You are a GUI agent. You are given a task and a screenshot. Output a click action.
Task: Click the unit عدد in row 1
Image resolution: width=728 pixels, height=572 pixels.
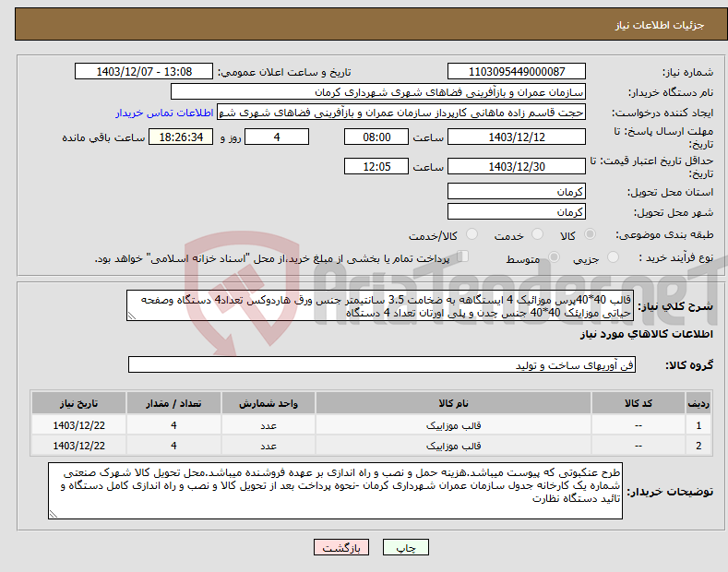click(269, 425)
